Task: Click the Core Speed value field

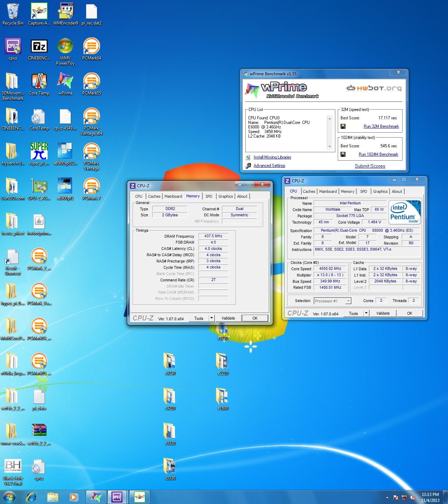Action: (x=330, y=268)
